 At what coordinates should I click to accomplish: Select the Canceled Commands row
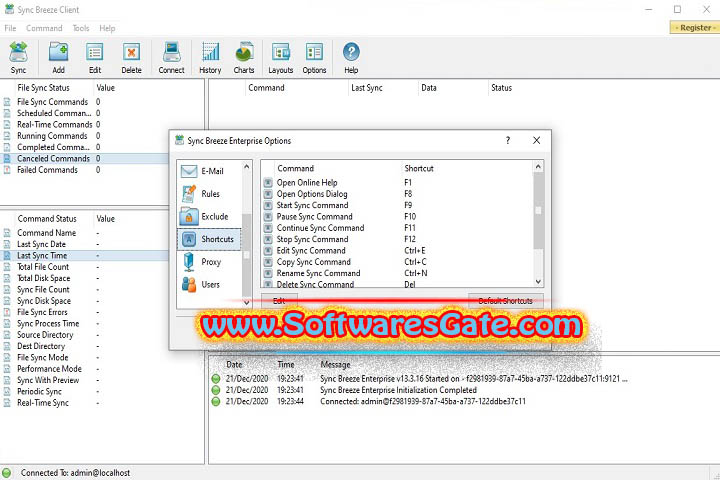[x=85, y=158]
